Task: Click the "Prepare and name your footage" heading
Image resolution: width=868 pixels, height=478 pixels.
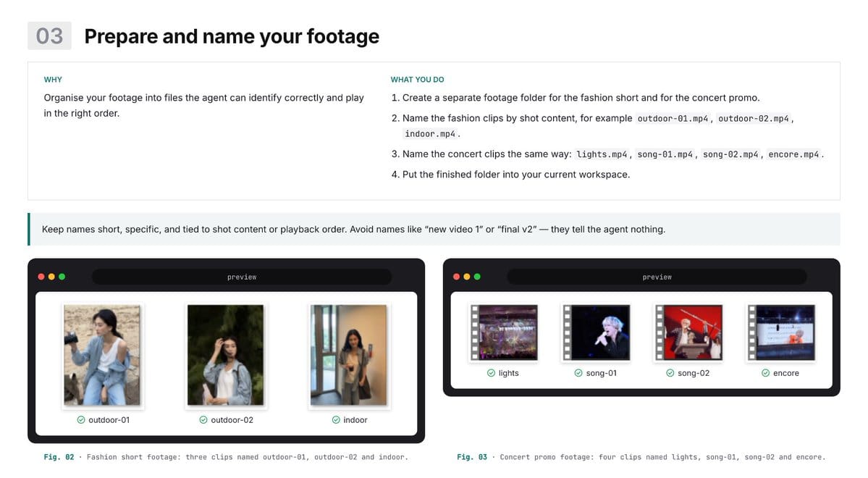Action: pyautogui.click(x=232, y=36)
